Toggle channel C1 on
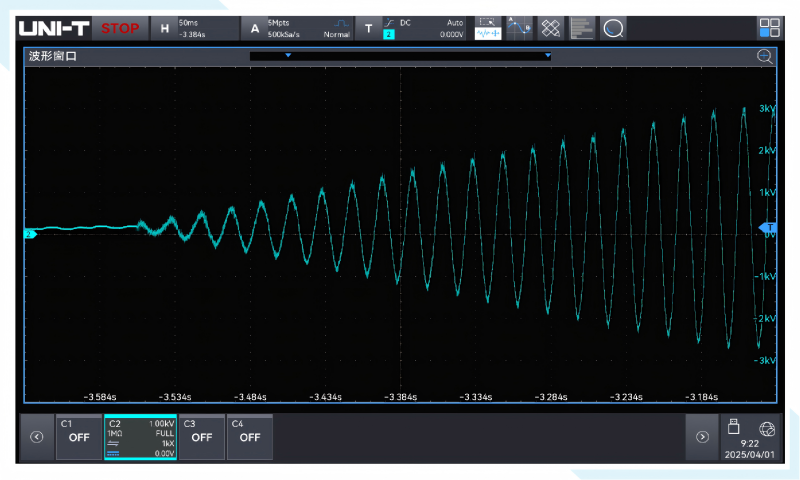 (79, 437)
